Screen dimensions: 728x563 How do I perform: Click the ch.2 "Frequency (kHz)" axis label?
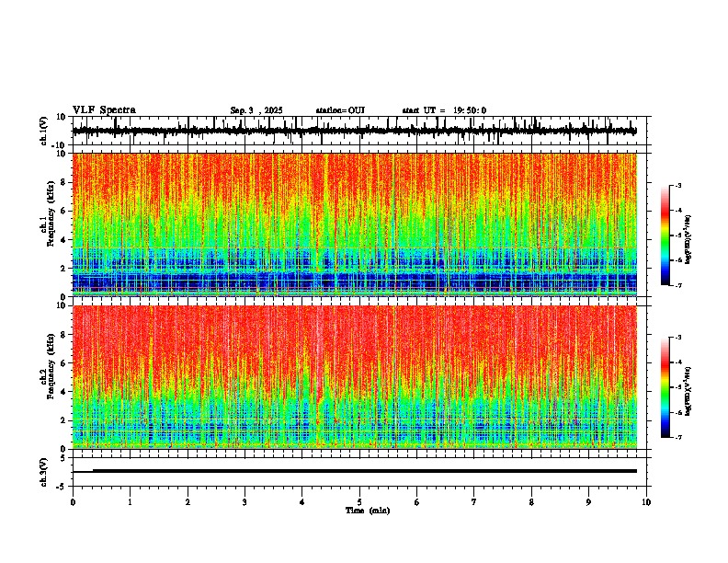click(51, 366)
